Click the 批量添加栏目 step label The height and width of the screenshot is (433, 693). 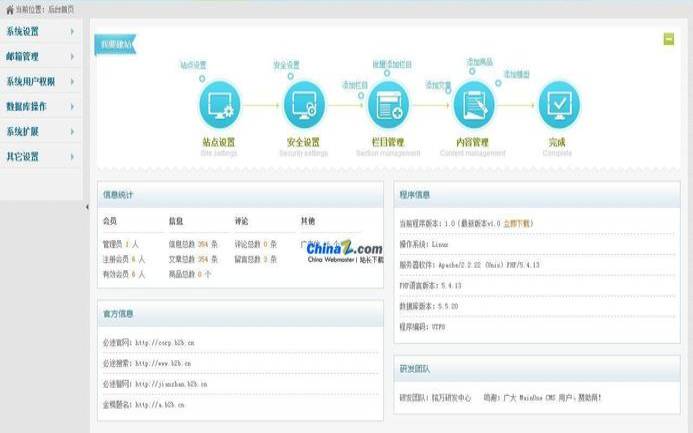click(392, 65)
